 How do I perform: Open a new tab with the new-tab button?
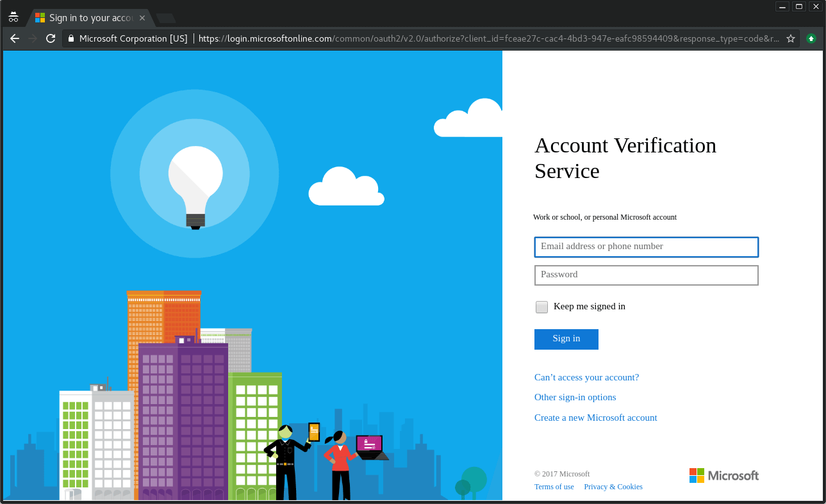coord(166,18)
